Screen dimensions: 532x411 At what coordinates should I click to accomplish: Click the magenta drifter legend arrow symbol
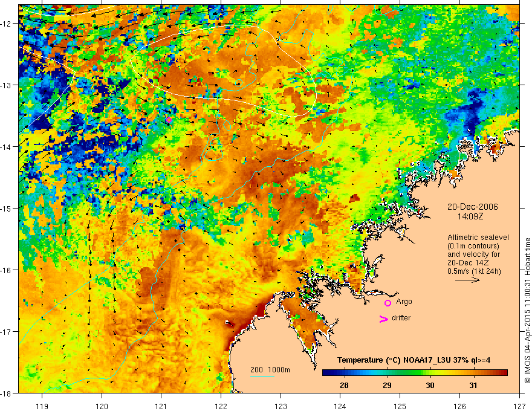tap(383, 319)
